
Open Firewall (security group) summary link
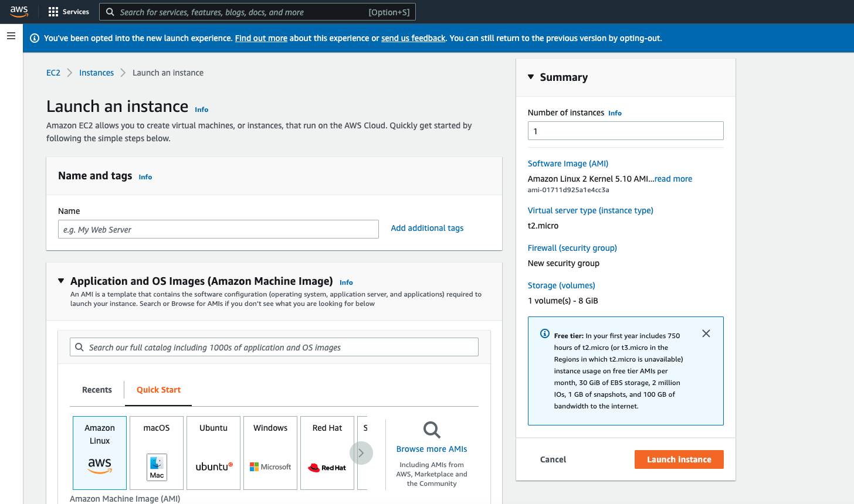pyautogui.click(x=572, y=248)
